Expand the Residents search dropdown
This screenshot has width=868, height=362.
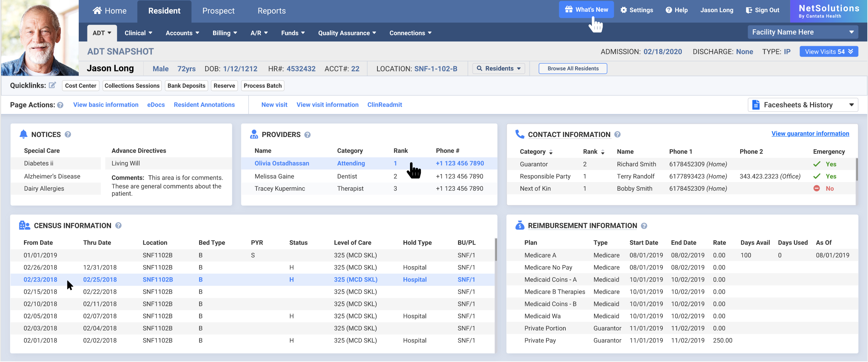519,68
